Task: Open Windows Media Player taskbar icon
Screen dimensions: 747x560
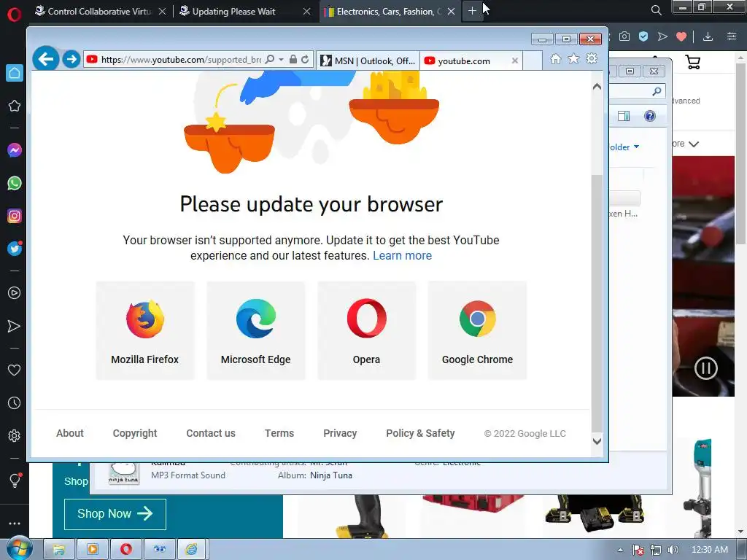Action: [93, 550]
